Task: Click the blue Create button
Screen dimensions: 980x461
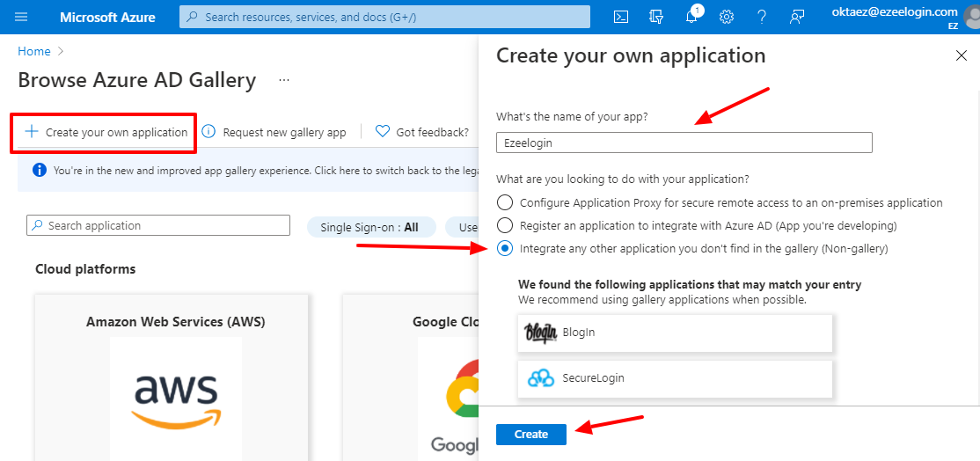Action: [x=531, y=434]
